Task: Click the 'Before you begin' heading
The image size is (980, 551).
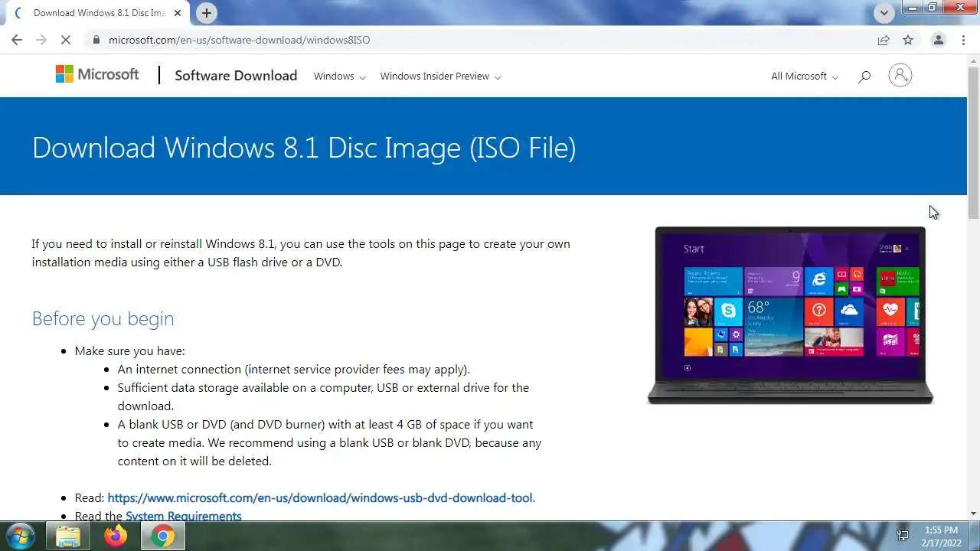Action: 103,318
